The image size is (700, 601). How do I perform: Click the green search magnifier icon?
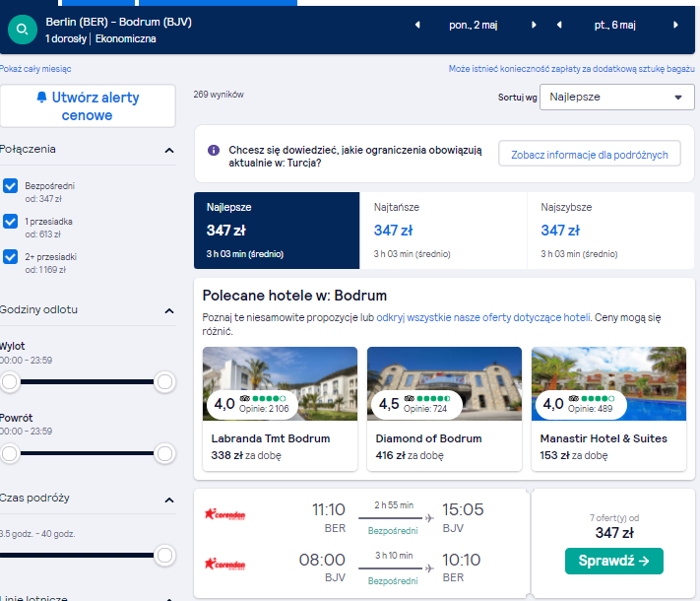pos(23,30)
